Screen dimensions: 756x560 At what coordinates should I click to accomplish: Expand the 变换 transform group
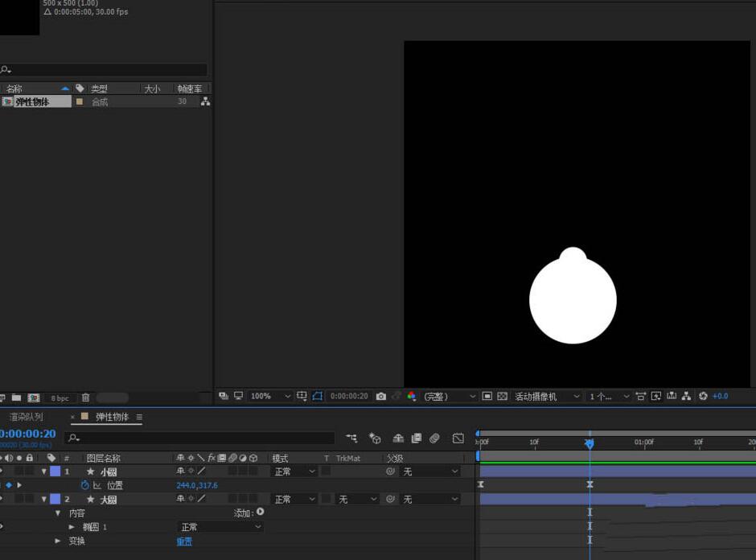[x=58, y=541]
